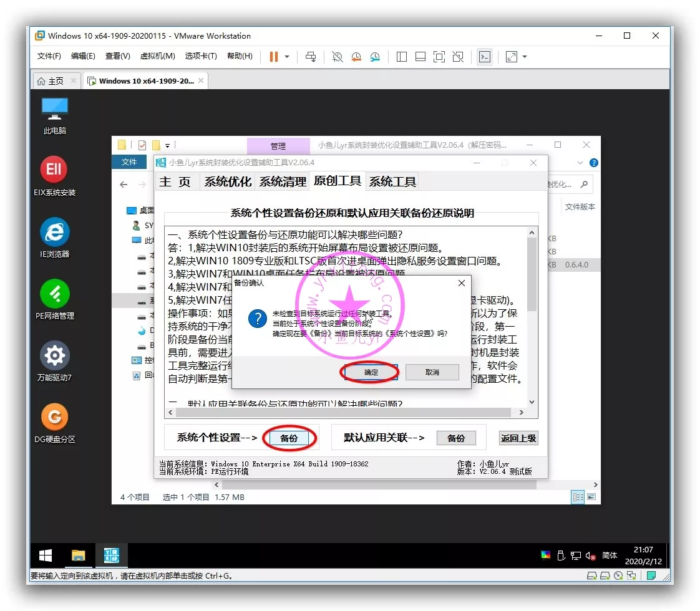Click 确定 in the backup confirmation dialog
Image resolution: width=700 pixels, height=611 pixels.
(371, 372)
